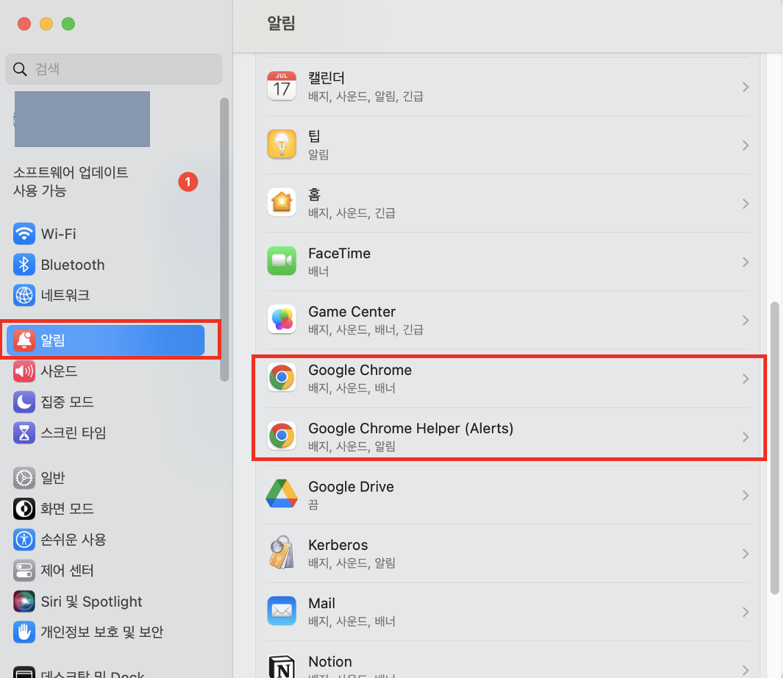Open FaceTime details using the chevron
This screenshot has height=678, width=784.
click(x=746, y=262)
